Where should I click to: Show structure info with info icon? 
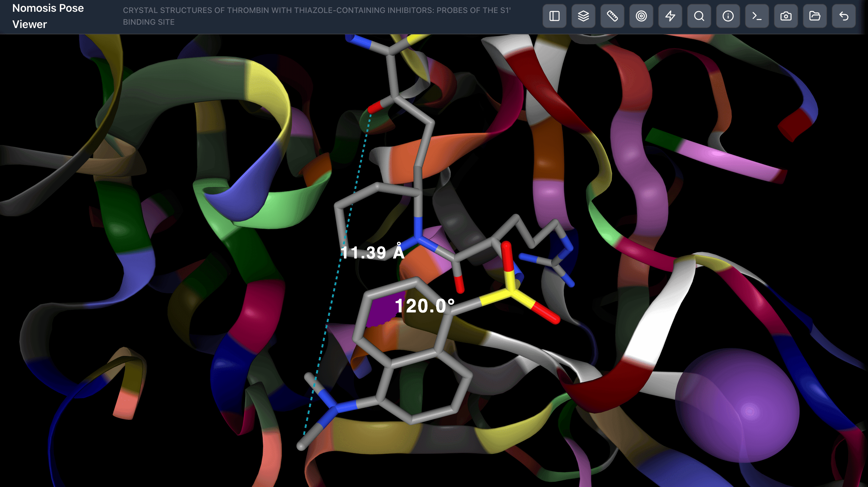(728, 16)
